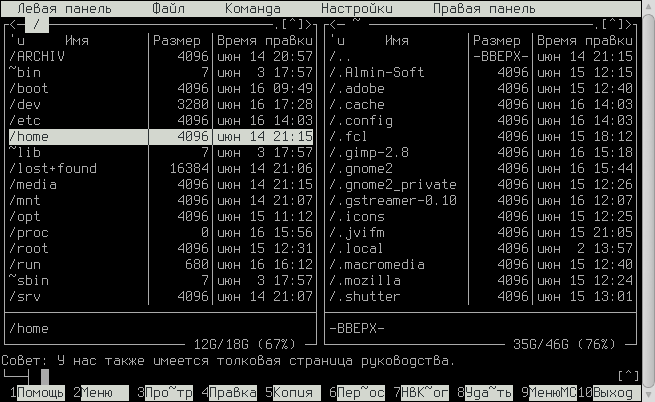655x402 pixels.
Task: Click the 9 МенюМС button
Action: click(x=549, y=393)
